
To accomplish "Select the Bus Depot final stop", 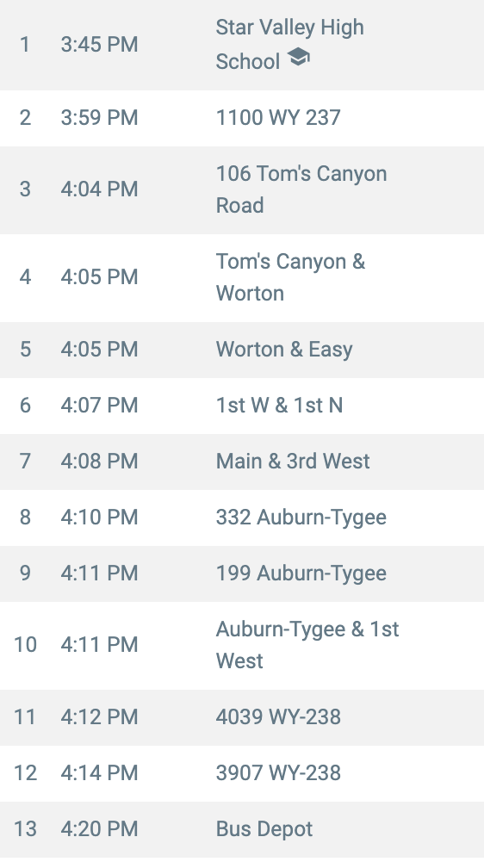I will click(x=242, y=829).
